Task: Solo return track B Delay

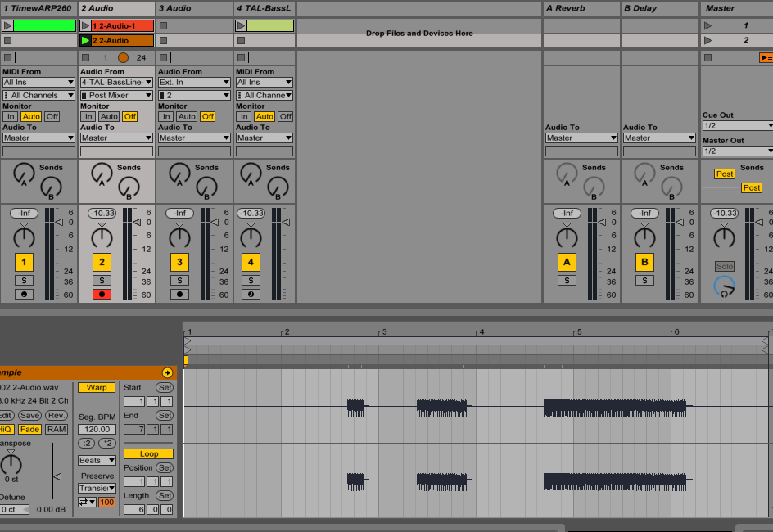Action: point(644,280)
